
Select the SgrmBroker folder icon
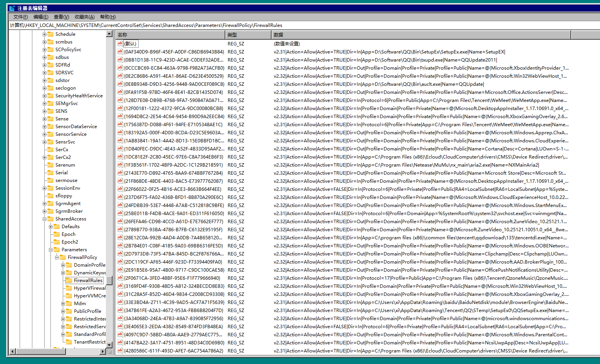tap(50, 211)
